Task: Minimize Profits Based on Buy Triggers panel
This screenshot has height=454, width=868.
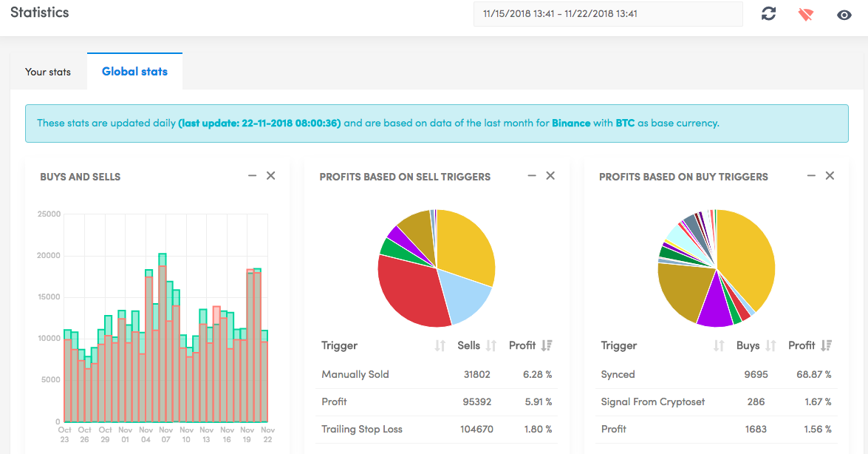Action: click(x=812, y=176)
